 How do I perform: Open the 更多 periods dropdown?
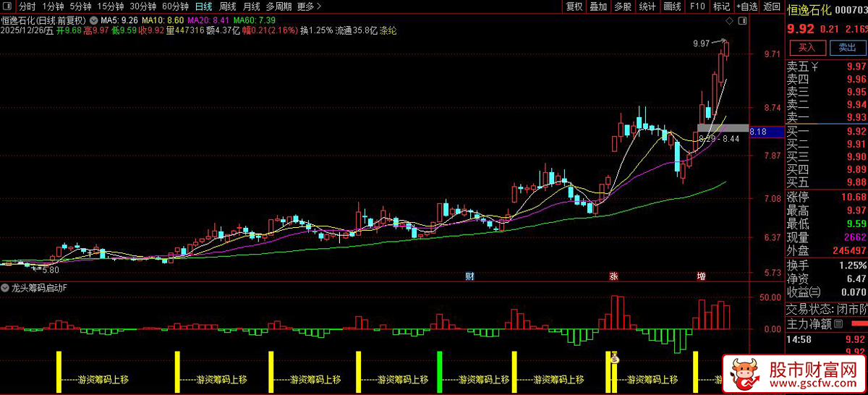(x=309, y=7)
